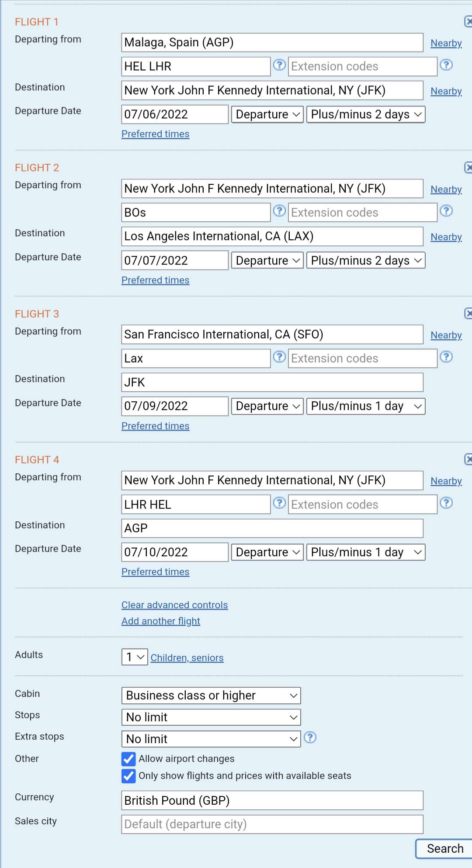Viewport: 472px width, 868px height.
Task: Remove Flight 2 with its X icon
Action: click(x=469, y=167)
